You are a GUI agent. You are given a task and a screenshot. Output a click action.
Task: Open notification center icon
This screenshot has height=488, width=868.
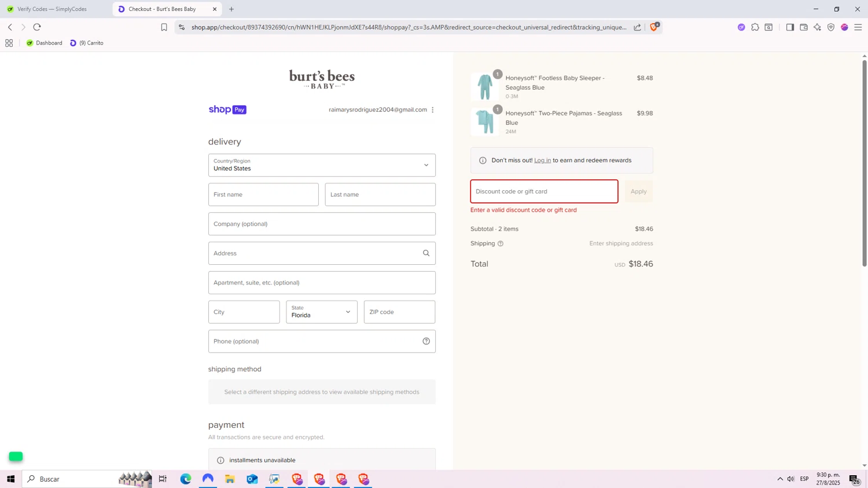tap(854, 479)
